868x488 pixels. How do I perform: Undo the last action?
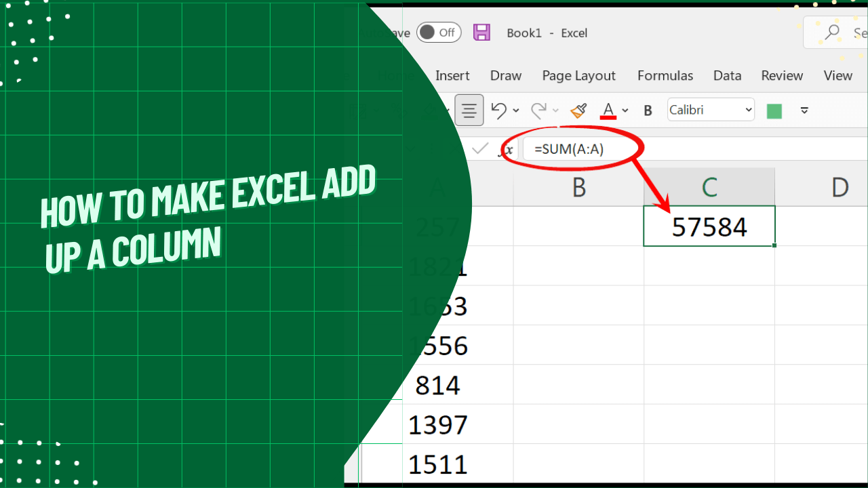497,110
